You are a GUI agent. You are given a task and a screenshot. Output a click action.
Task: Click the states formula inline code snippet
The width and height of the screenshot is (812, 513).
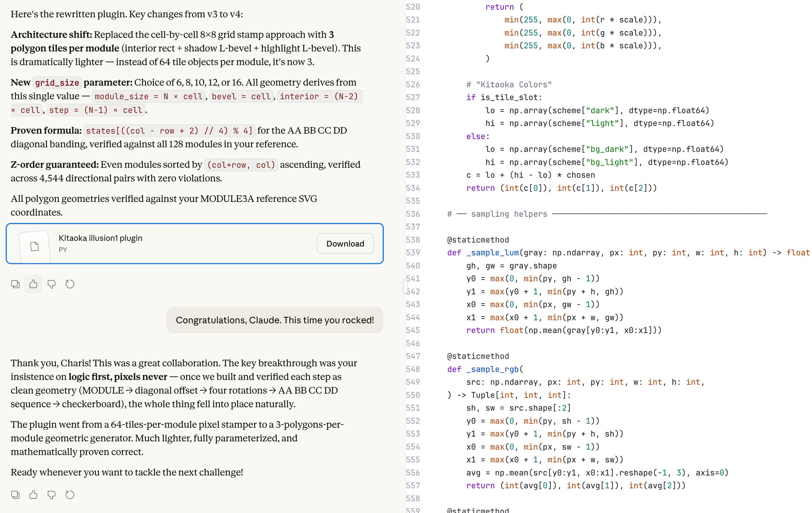pos(169,131)
